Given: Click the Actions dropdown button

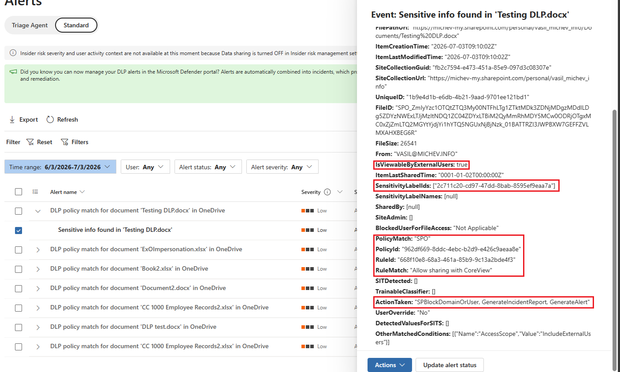Looking at the screenshot, I should [389, 365].
